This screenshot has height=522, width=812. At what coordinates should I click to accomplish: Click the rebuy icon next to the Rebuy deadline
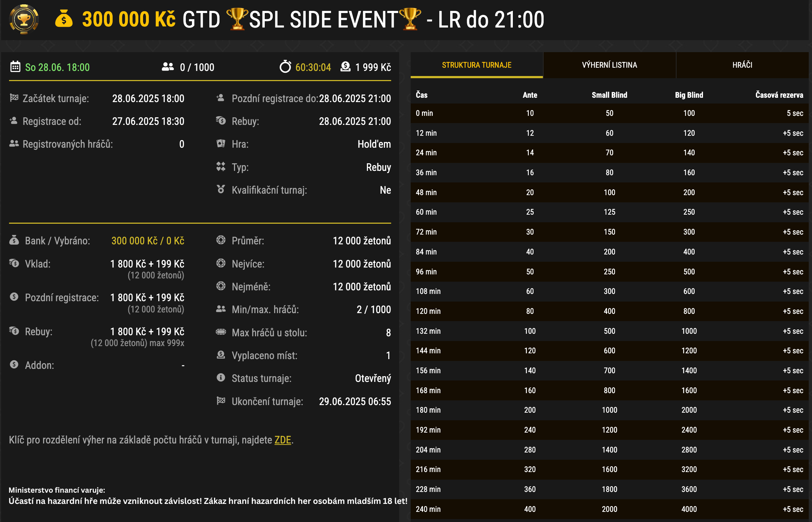point(221,121)
